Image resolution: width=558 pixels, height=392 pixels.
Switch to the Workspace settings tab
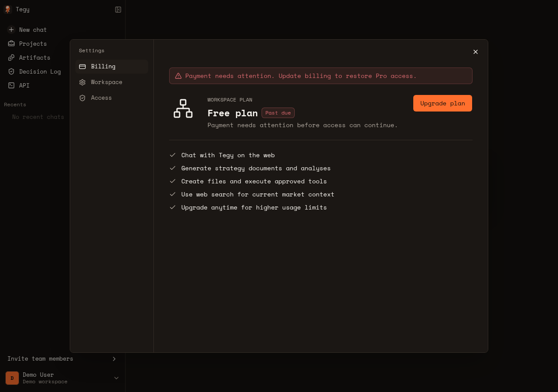click(x=112, y=82)
